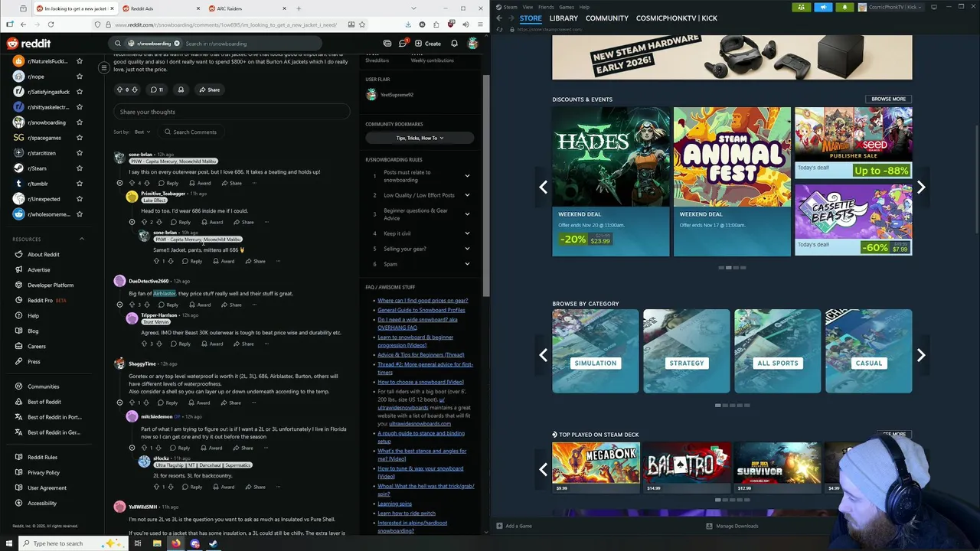This screenshot has width=980, height=551.
Task: Favorite r/spacegames with its star toggle
Action: click(x=79, y=138)
